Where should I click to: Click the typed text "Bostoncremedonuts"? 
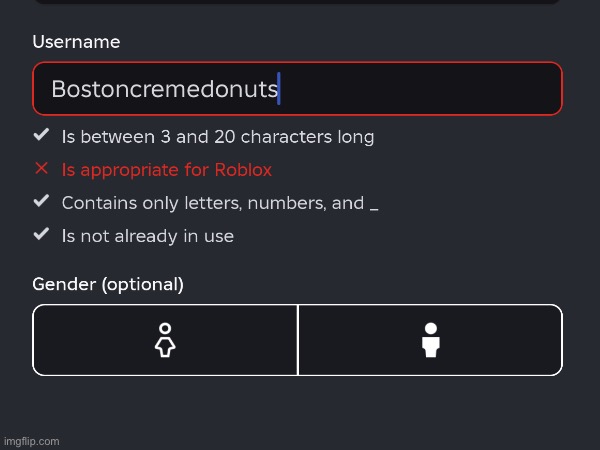tap(164, 89)
